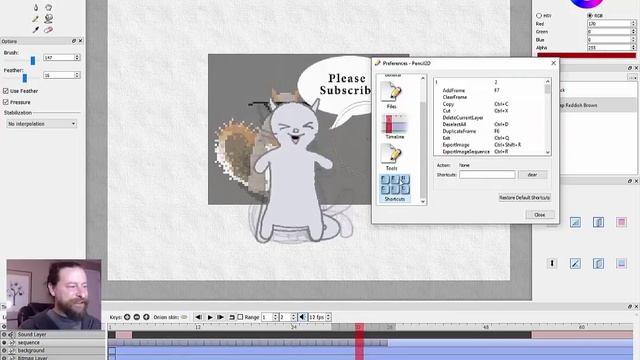Close the Preferences dialog with X
Screen dimensions: 640x360
tap(553, 63)
